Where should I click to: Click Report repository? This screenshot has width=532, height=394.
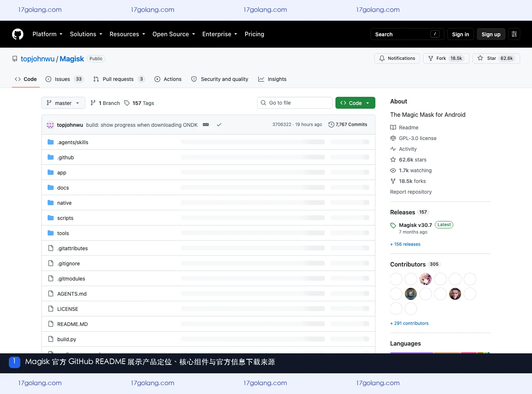(x=411, y=192)
